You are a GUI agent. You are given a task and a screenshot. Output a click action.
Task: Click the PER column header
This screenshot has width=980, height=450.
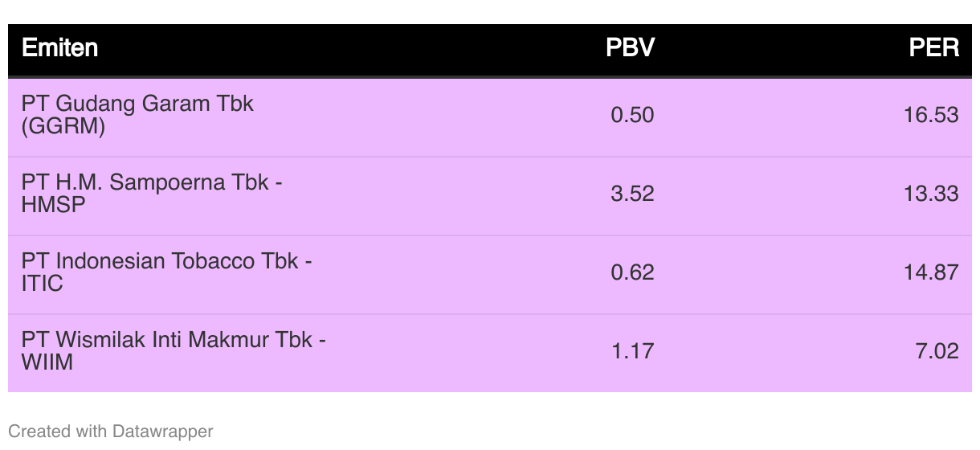click(934, 48)
